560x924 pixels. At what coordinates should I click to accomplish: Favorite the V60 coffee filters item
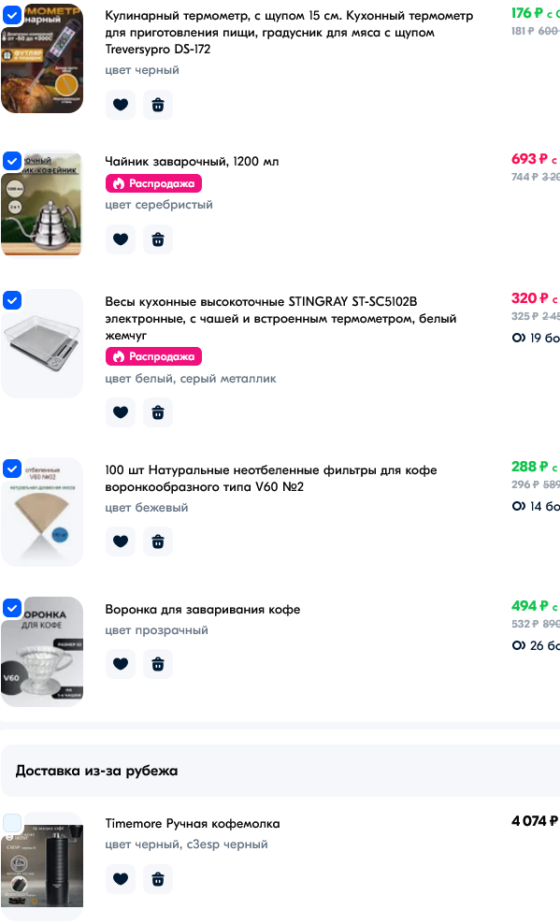pyautogui.click(x=120, y=541)
